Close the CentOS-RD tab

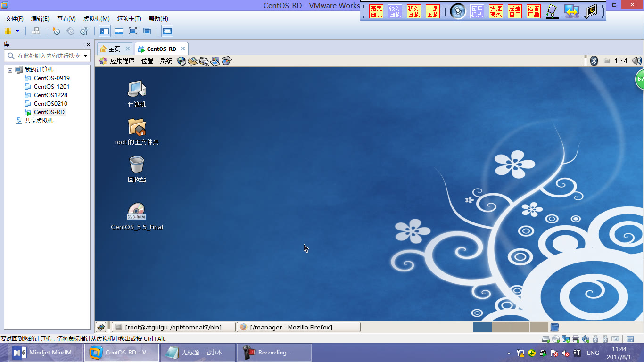(x=183, y=49)
